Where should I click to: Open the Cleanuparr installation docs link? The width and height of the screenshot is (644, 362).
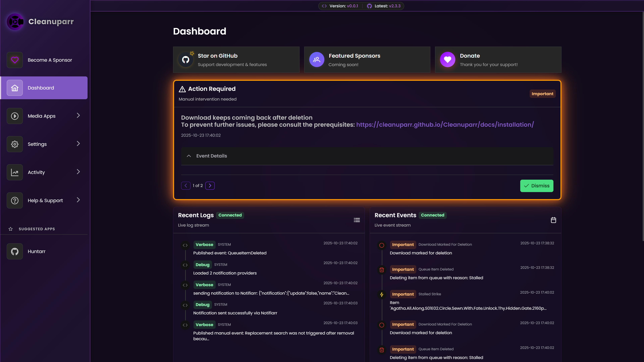pos(445,125)
